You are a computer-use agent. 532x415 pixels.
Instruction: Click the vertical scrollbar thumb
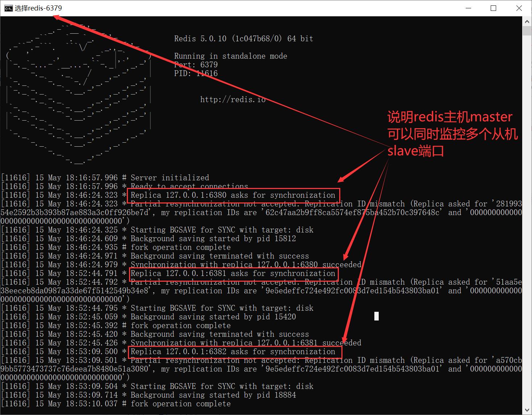coord(527,31)
